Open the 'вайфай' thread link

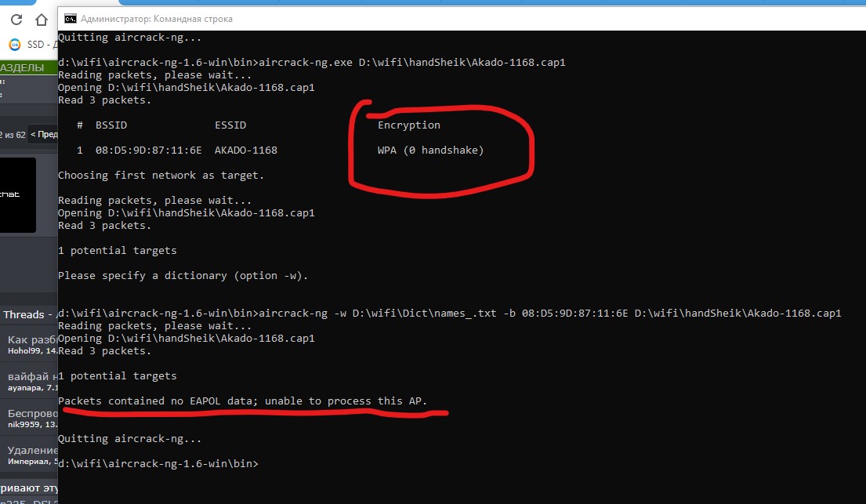click(x=31, y=376)
